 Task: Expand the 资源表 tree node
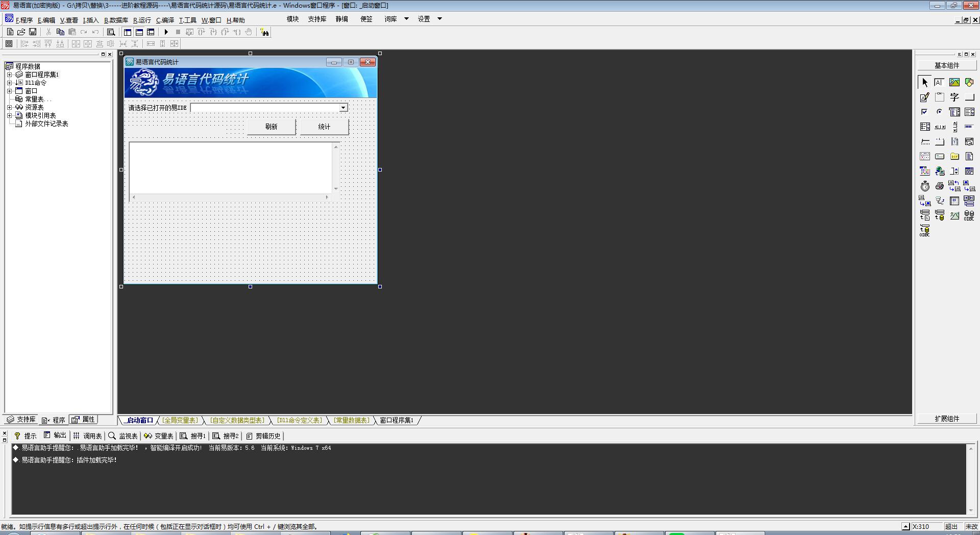(x=9, y=107)
